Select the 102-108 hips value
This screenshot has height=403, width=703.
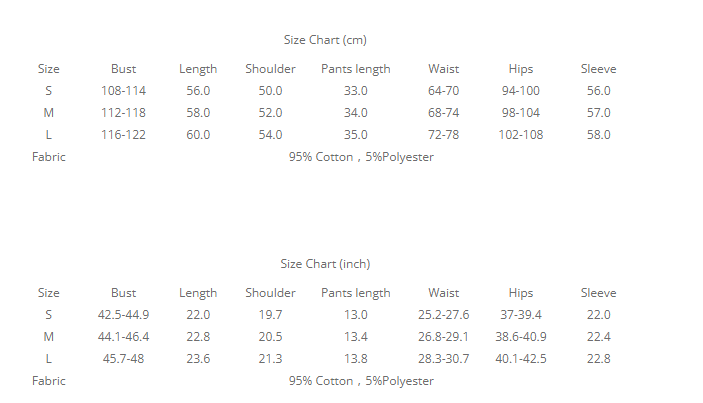(521, 135)
